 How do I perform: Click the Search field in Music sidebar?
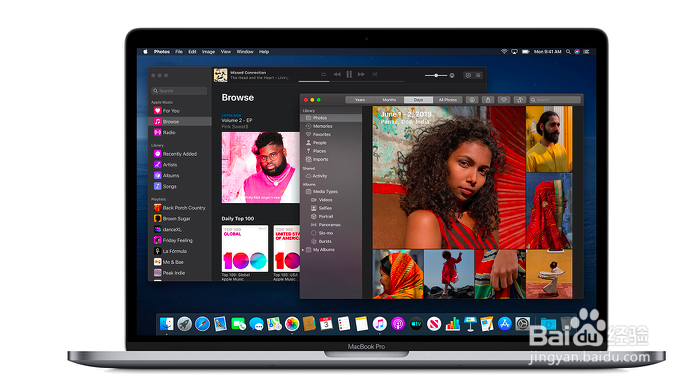tap(179, 91)
